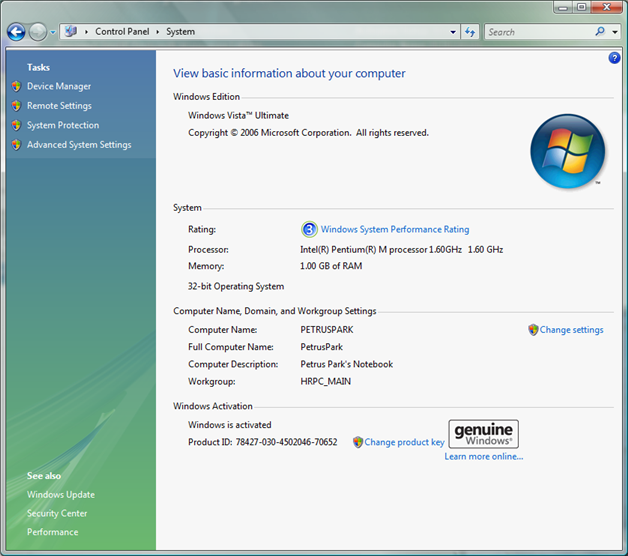The image size is (628, 556).
Task: Click Change settings link
Action: pyautogui.click(x=572, y=330)
